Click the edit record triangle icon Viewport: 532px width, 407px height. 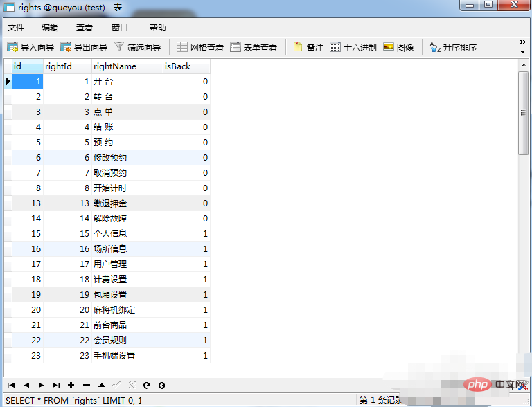[x=101, y=385]
